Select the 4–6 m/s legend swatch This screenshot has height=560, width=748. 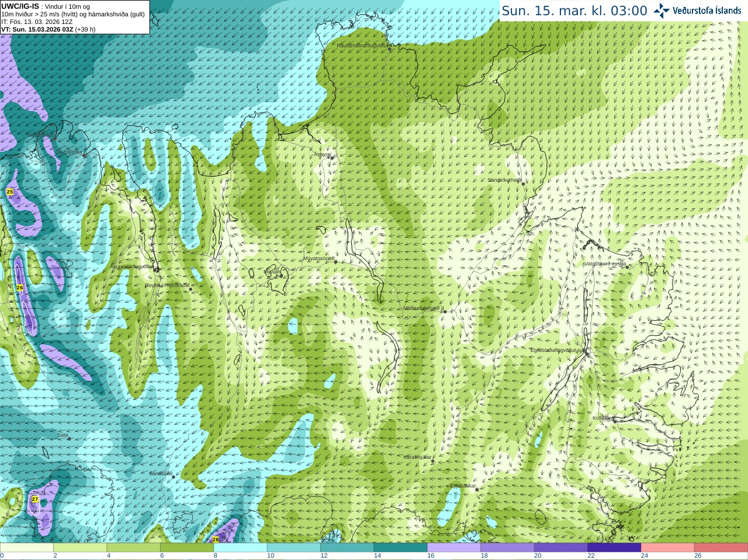click(x=133, y=548)
